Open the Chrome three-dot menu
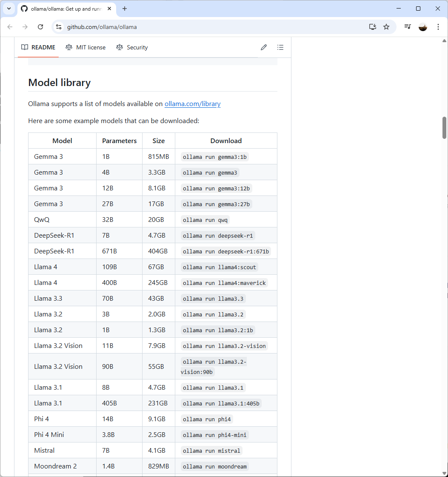This screenshot has width=448, height=477. 438,27
